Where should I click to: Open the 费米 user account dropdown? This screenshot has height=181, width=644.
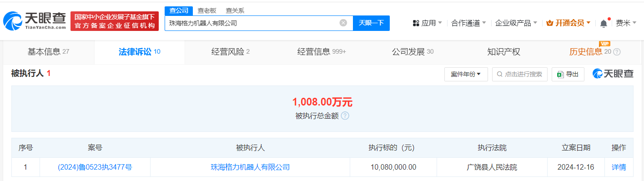click(626, 23)
